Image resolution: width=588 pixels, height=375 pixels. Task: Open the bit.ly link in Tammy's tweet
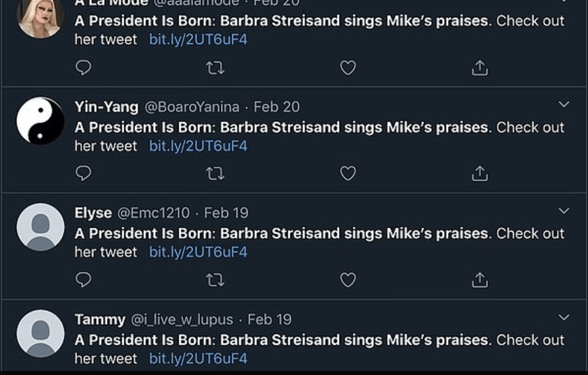[x=198, y=358]
